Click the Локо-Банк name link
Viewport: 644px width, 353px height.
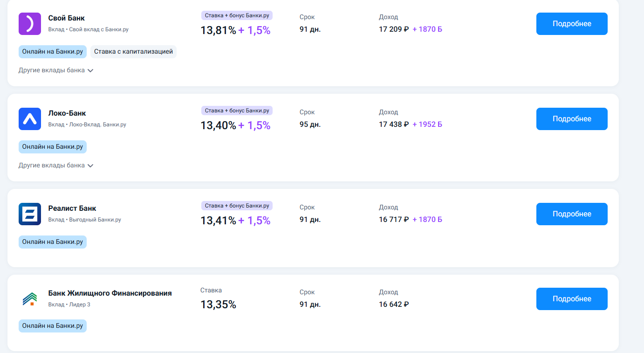67,113
